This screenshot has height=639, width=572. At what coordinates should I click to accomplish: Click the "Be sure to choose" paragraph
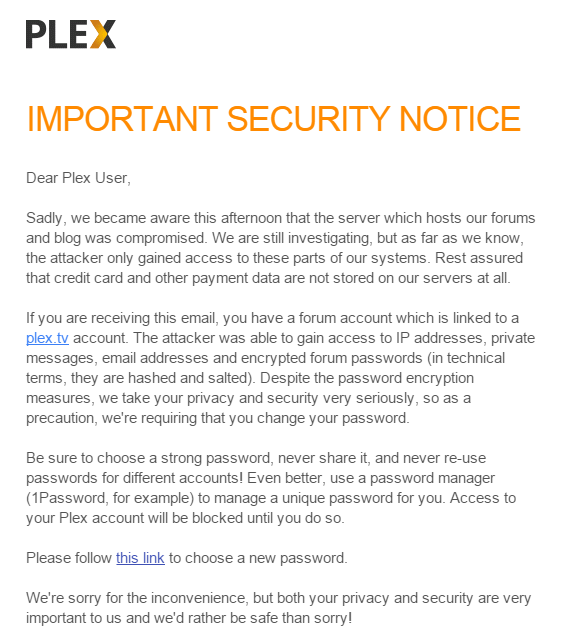click(x=271, y=488)
